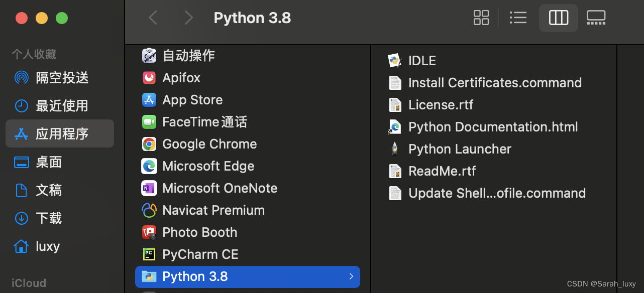The image size is (644, 293).
Task: Select Applications (应用程序) in sidebar
Action: 60,134
